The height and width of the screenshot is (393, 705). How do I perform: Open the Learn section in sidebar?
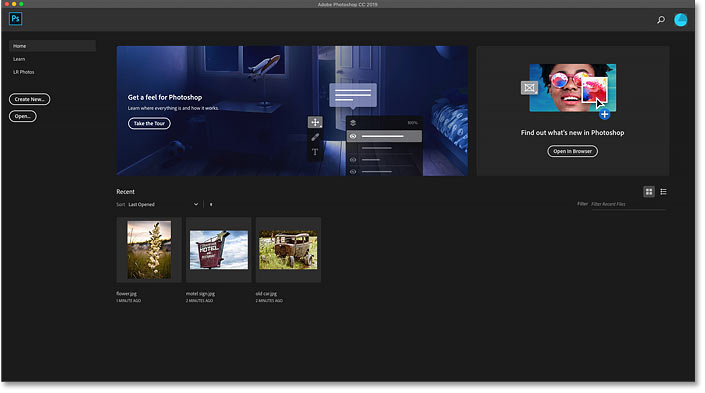click(x=19, y=59)
